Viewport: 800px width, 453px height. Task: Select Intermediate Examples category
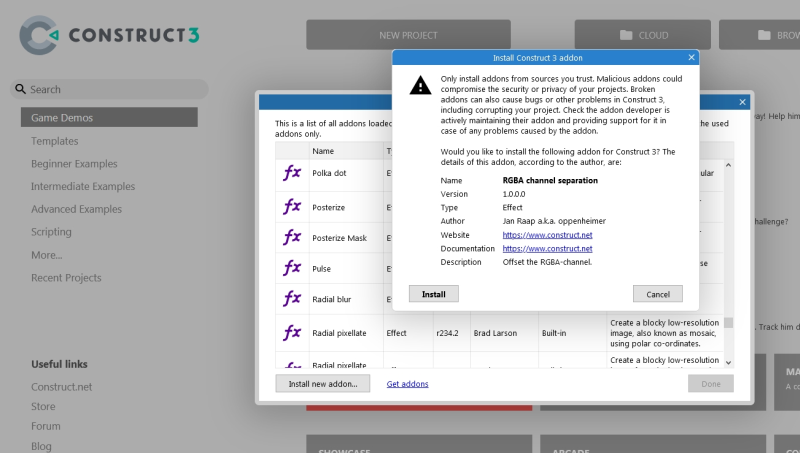(83, 186)
